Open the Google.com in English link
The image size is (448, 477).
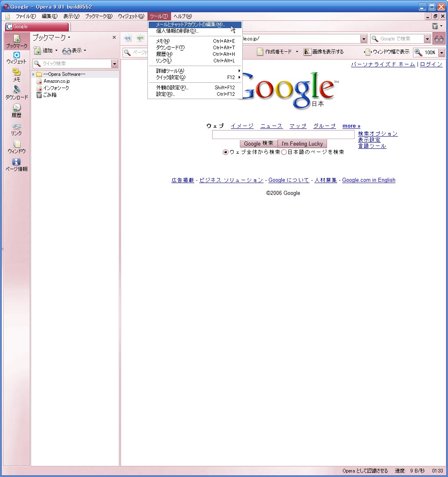[369, 180]
